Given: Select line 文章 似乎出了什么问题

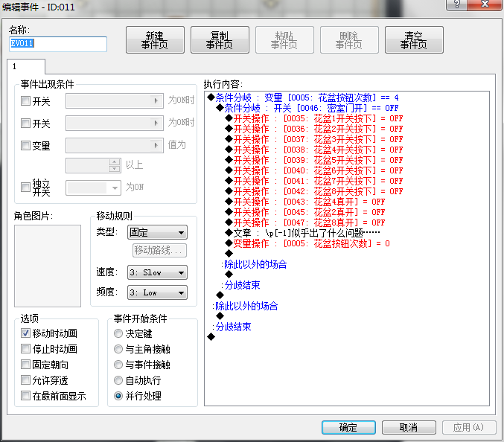Looking at the screenshot, I should (302, 233).
